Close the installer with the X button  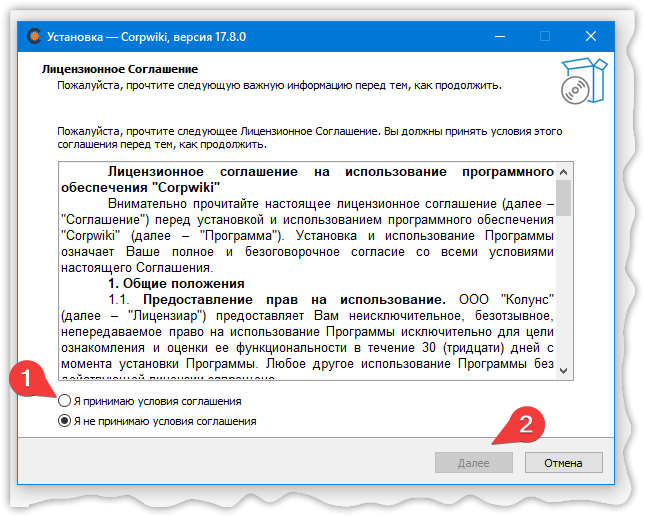(x=591, y=36)
